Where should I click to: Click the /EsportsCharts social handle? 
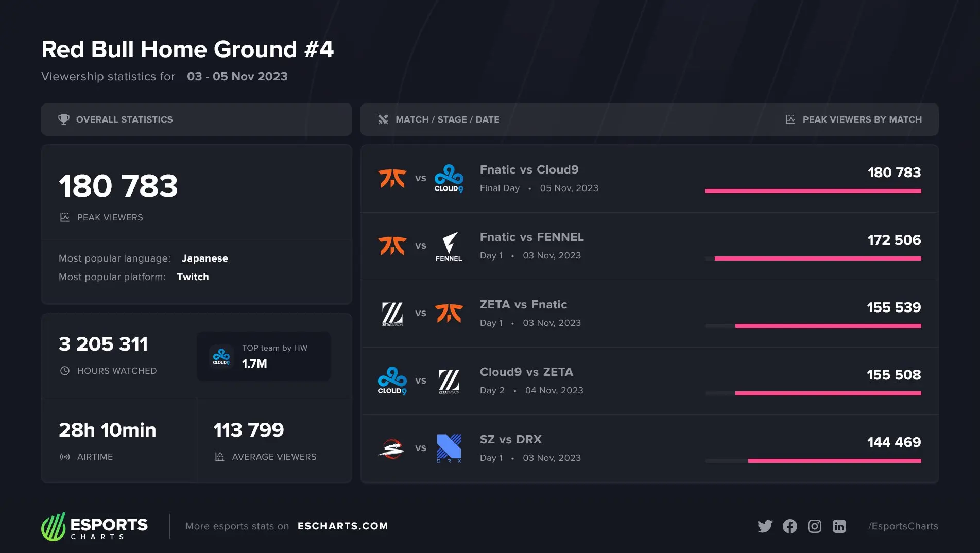[903, 526]
